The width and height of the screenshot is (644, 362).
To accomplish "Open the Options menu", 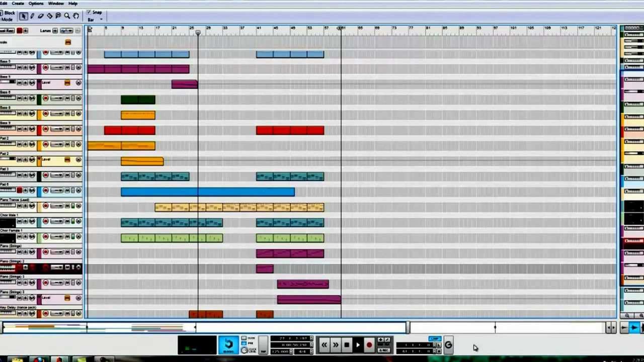I will tap(36, 4).
